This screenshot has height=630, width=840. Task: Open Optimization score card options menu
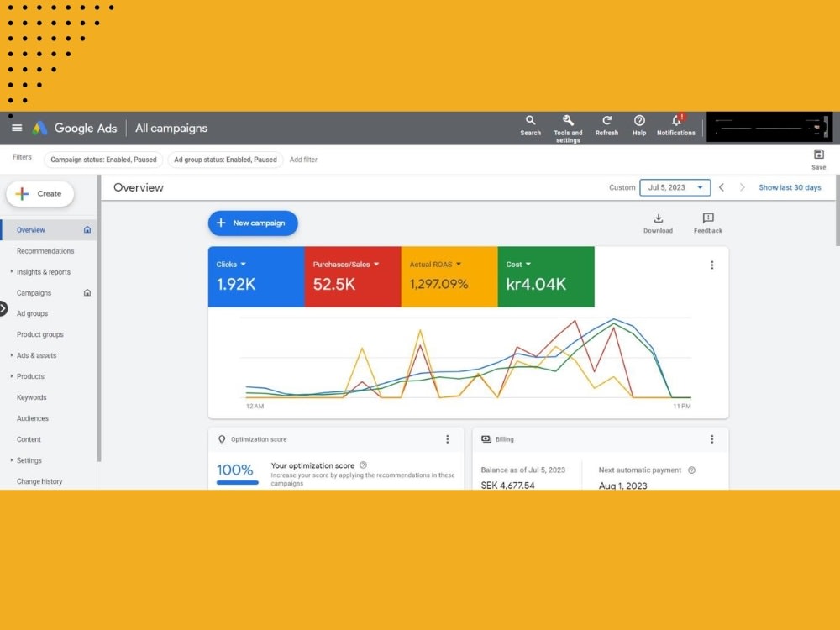[448, 439]
